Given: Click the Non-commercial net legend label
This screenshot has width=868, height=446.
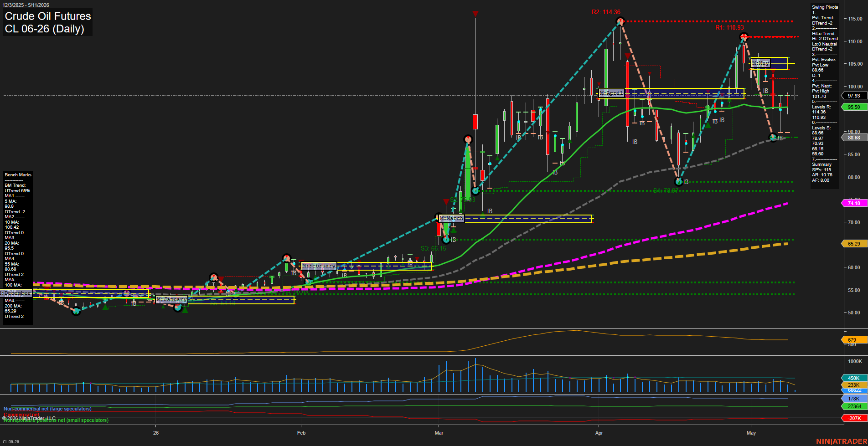Looking at the screenshot, I should [47, 409].
